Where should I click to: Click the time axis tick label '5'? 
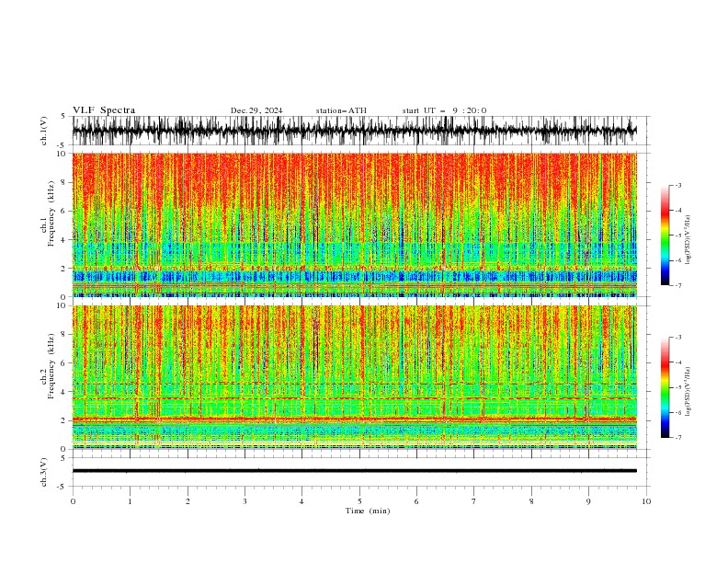click(x=359, y=501)
